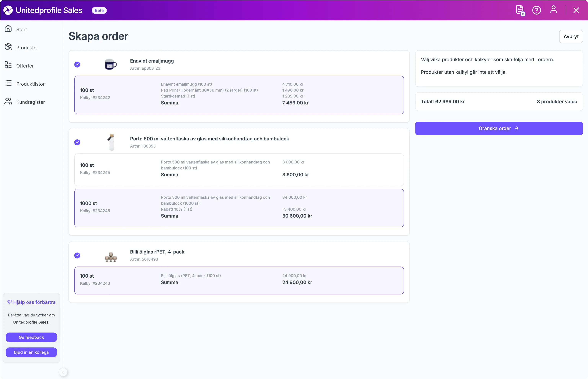Collapse the sidebar with the chevron arrow

(x=63, y=372)
